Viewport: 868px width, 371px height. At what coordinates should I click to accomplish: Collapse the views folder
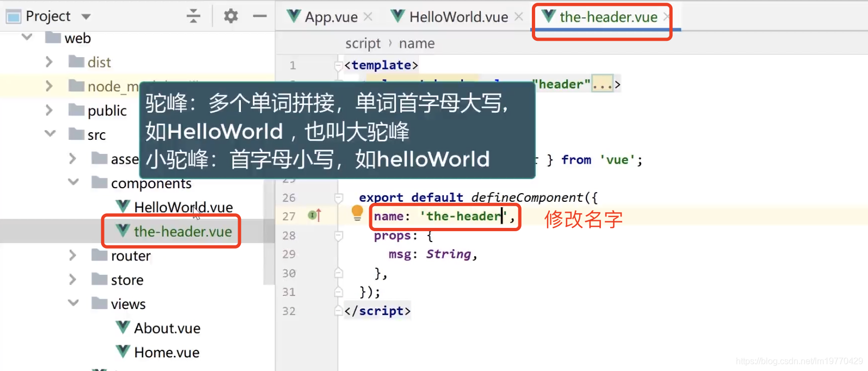tap(73, 302)
